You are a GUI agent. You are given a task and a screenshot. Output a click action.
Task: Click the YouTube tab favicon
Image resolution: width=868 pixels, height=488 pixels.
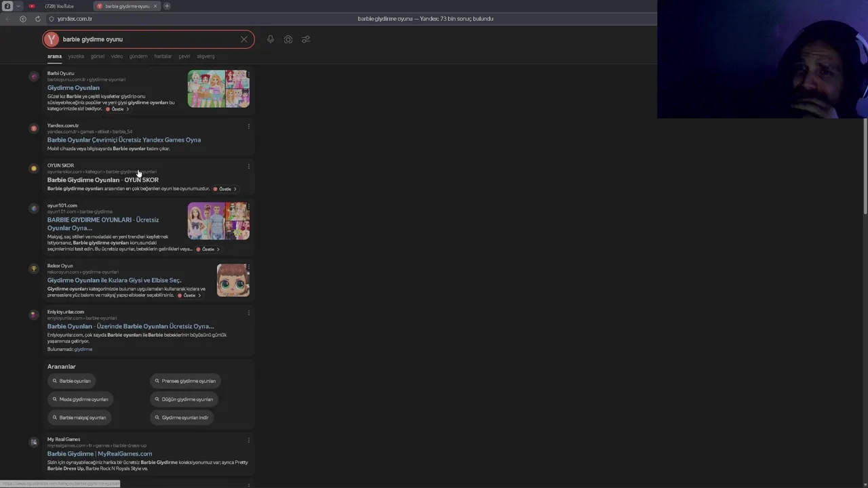click(32, 6)
